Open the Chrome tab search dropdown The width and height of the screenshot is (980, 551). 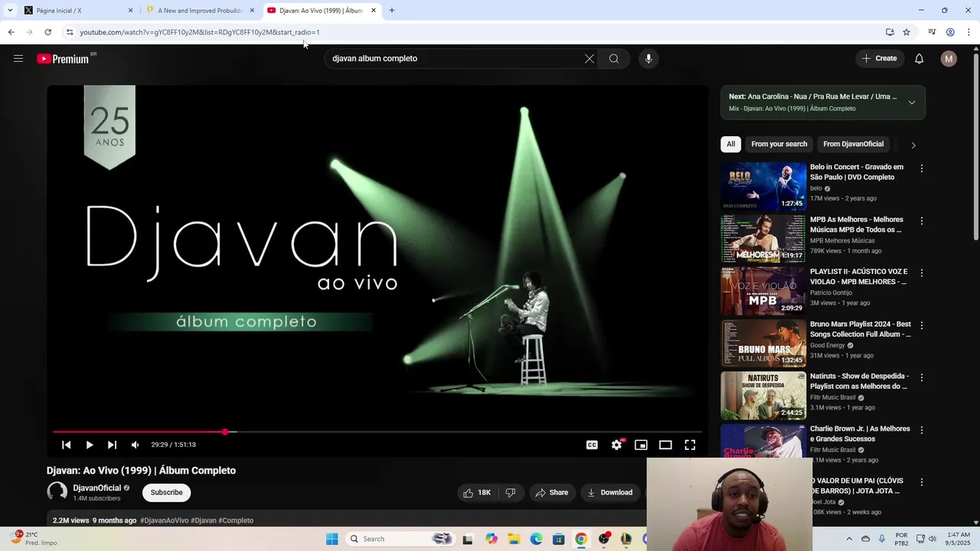point(9,11)
